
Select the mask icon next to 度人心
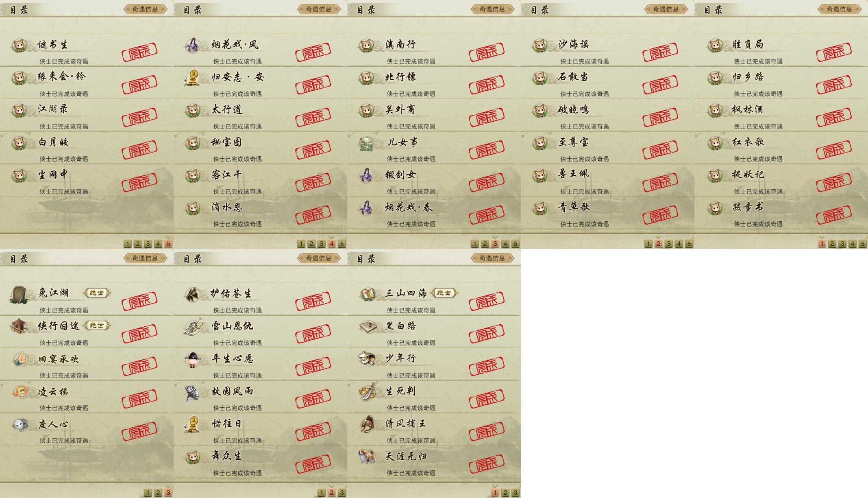19,424
